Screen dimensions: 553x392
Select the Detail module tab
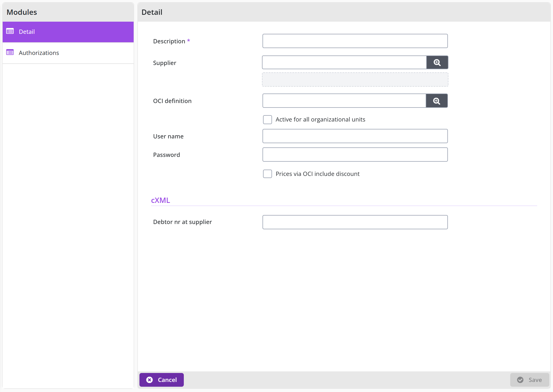pos(68,32)
